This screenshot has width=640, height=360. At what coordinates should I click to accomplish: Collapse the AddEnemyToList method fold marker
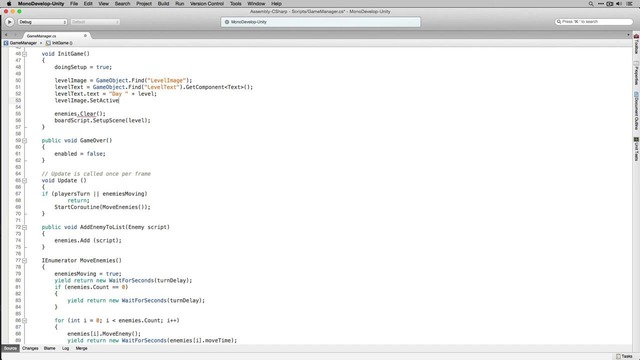coord(24,227)
